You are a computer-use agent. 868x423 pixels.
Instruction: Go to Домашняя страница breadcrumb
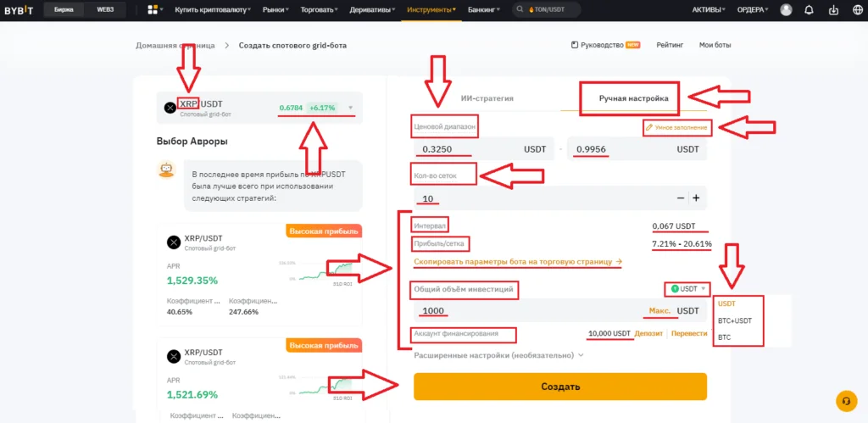click(175, 45)
